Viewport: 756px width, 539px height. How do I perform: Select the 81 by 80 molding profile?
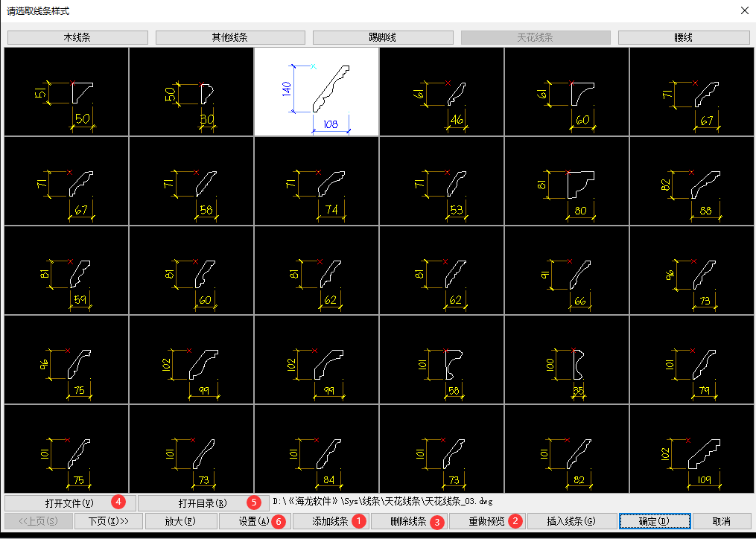point(567,181)
